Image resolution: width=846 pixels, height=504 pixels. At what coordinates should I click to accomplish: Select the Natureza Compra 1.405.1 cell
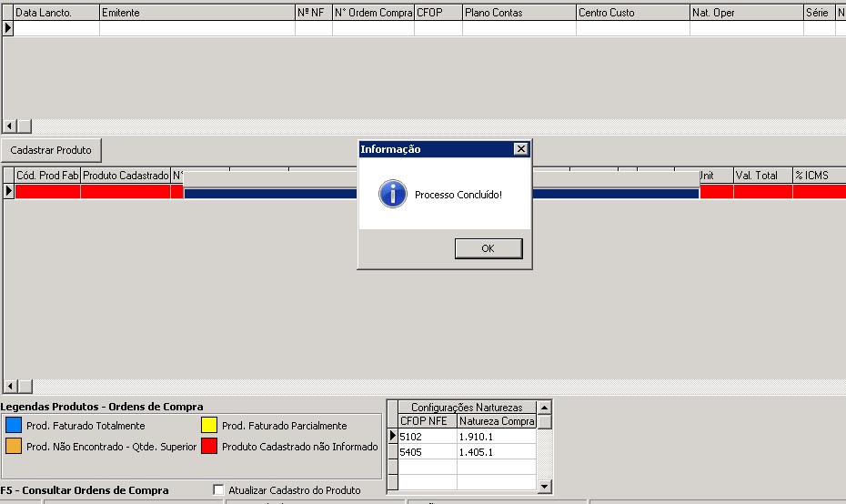pyautogui.click(x=496, y=451)
